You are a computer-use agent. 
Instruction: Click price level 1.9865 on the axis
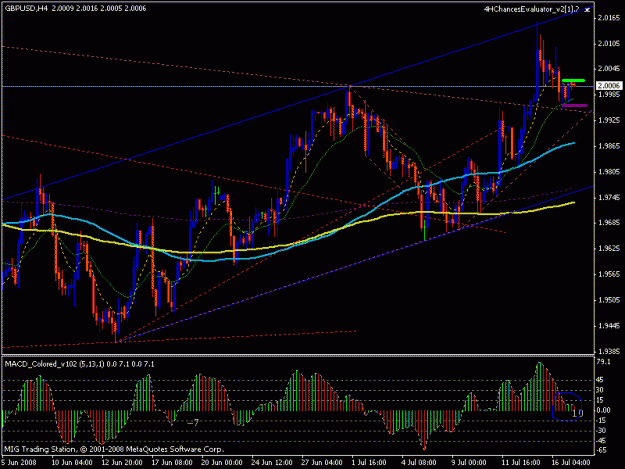pyautogui.click(x=609, y=146)
